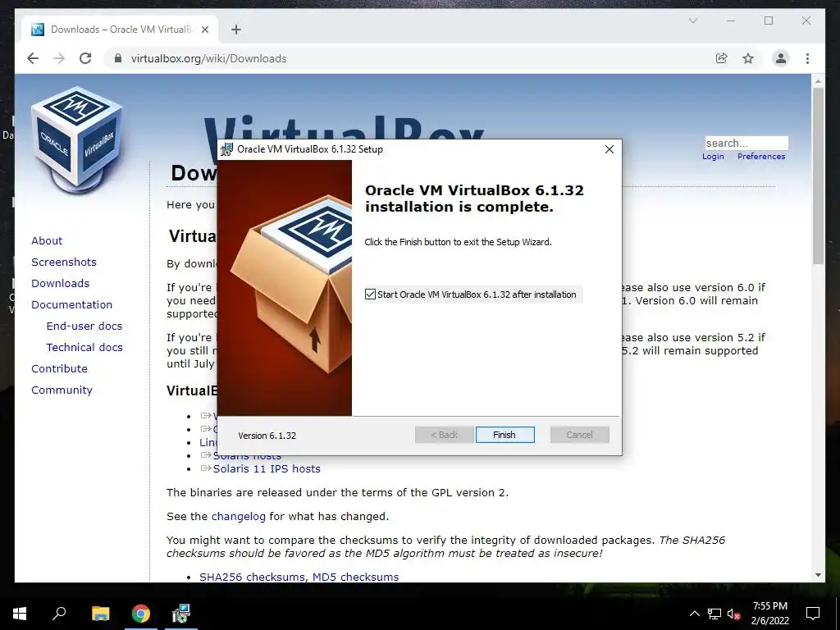This screenshot has height=630, width=840.
Task: Minimize the Chrome window
Action: [731, 21]
